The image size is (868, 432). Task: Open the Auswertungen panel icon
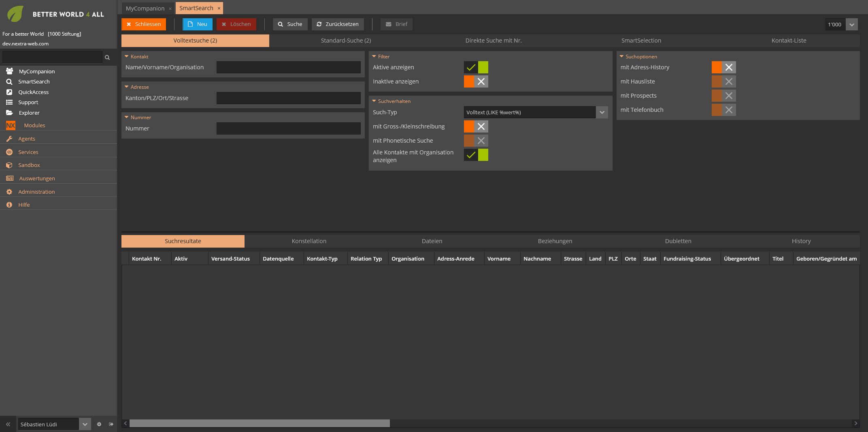[9, 178]
